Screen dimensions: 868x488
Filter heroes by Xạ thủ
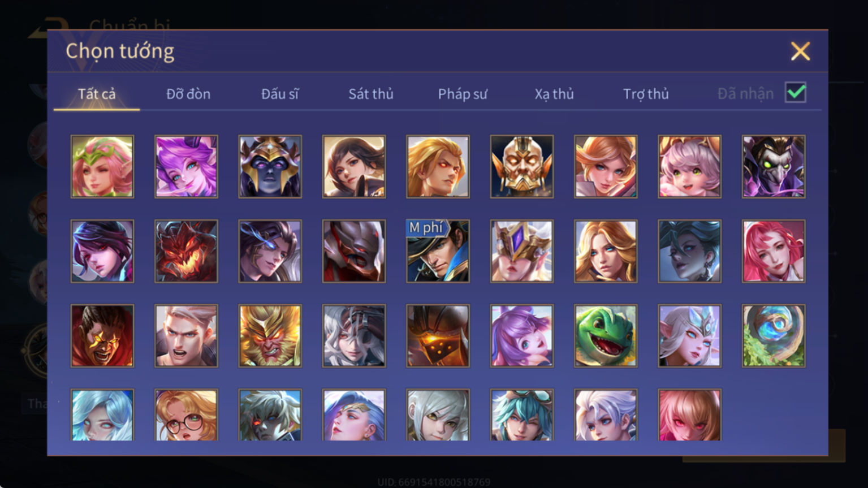554,94
